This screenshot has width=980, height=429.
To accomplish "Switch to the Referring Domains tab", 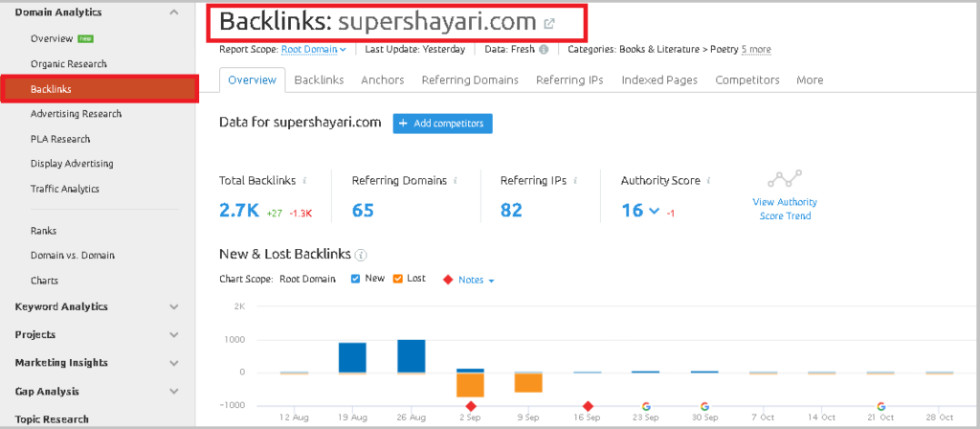I will coord(470,80).
